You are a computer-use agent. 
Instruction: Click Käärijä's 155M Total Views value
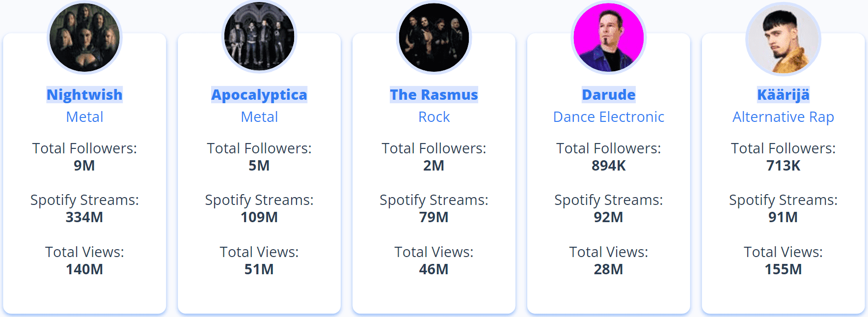click(783, 269)
